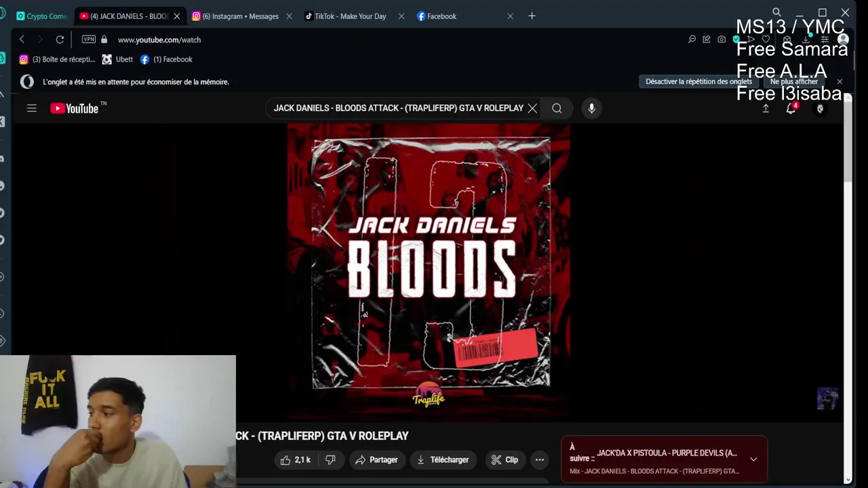Reload the YouTube page
The image size is (868, 488).
[x=60, y=39]
